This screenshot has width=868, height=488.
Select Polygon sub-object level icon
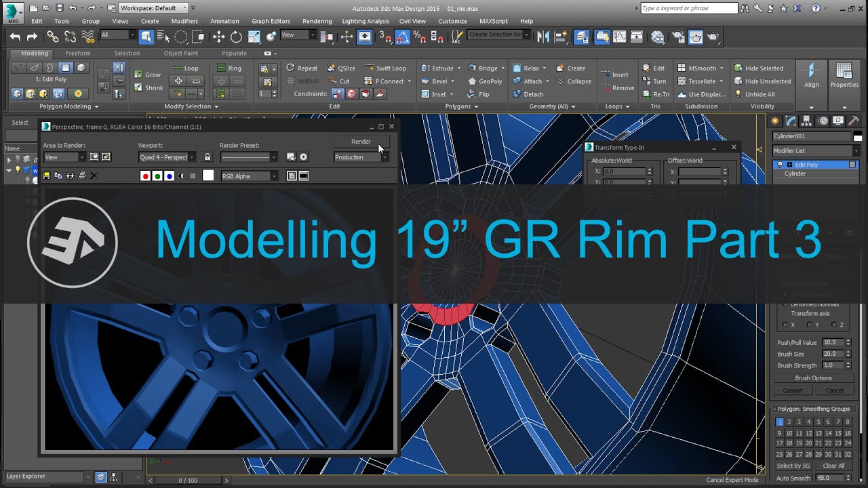point(66,68)
